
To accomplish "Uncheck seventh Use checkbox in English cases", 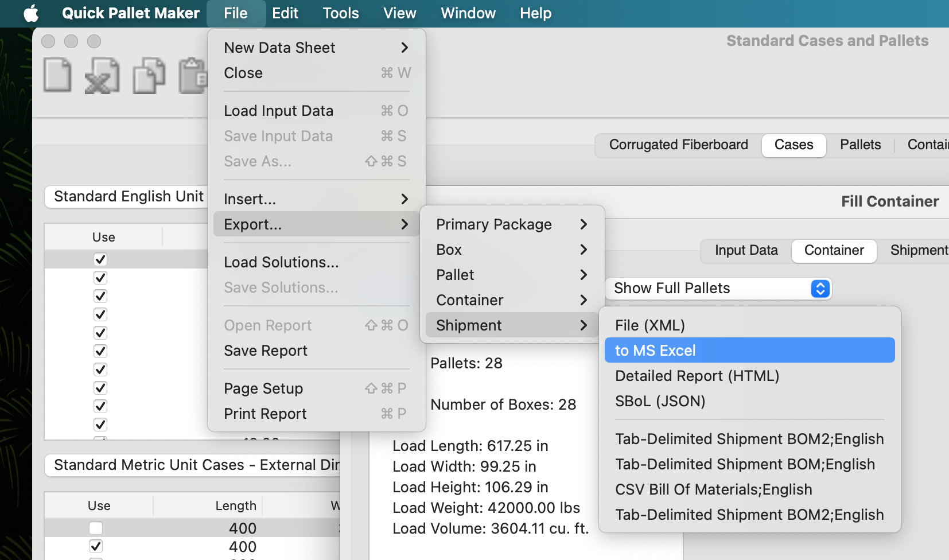I will point(100,370).
